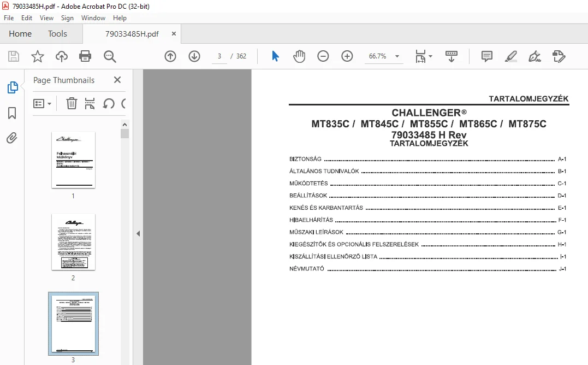
Task: Add a comment with speech bubble icon
Action: click(x=487, y=56)
